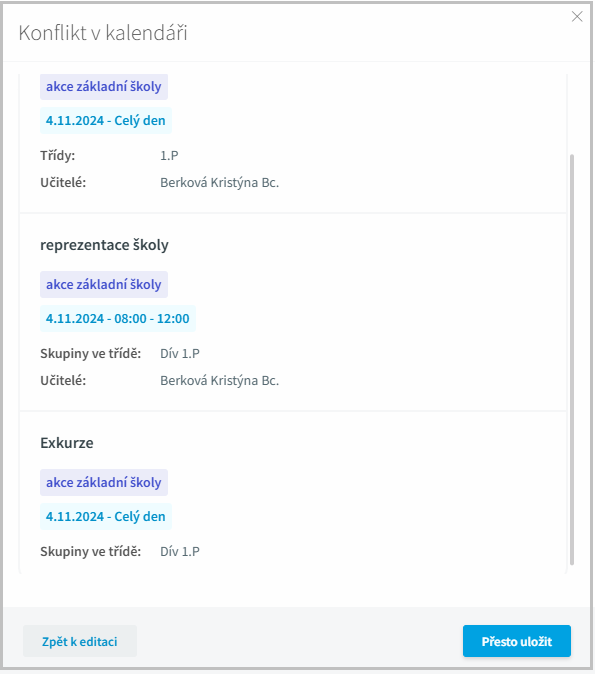Click the Celý den date badge under Exkurze
Image resolution: width=595 pixels, height=674 pixels.
point(106,516)
